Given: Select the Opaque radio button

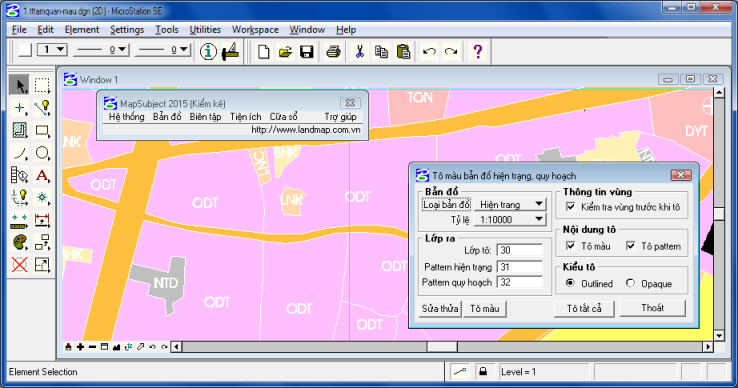Looking at the screenshot, I should click(630, 283).
